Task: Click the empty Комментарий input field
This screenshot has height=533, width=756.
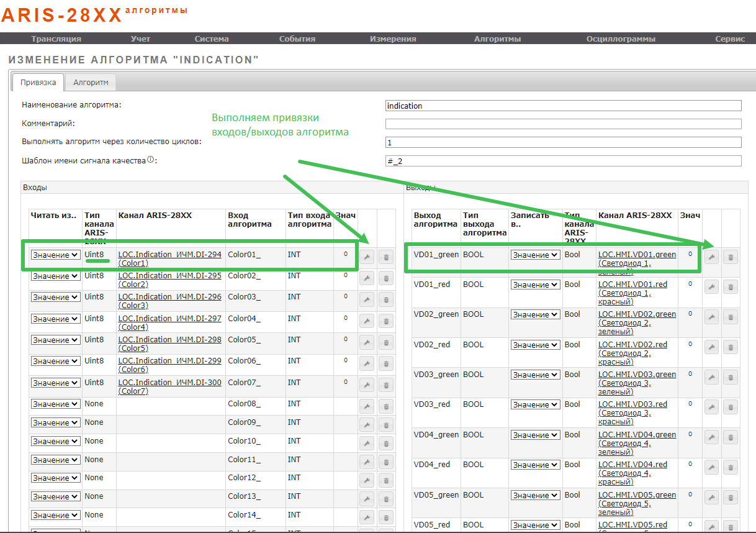Action: [x=564, y=124]
